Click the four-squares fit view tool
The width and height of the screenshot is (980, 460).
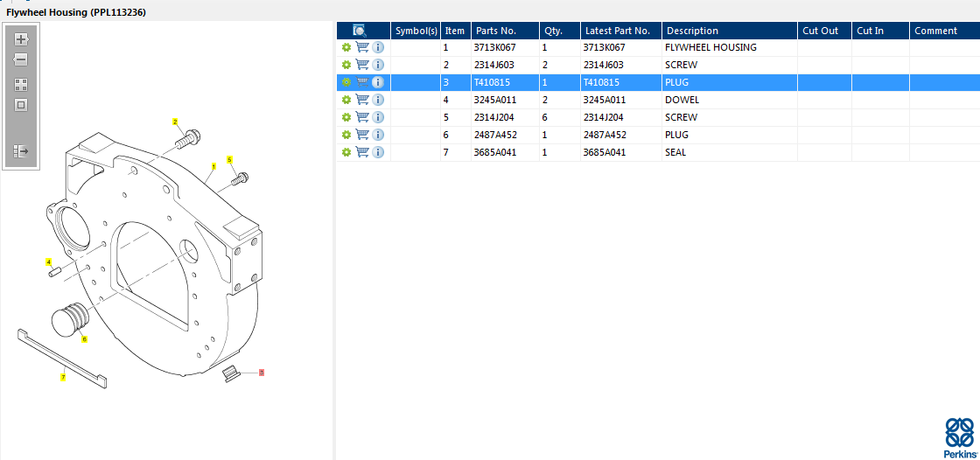click(21, 85)
